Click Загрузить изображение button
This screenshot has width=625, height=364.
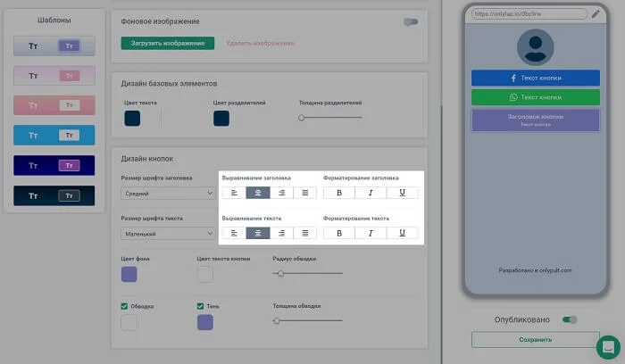tap(168, 43)
